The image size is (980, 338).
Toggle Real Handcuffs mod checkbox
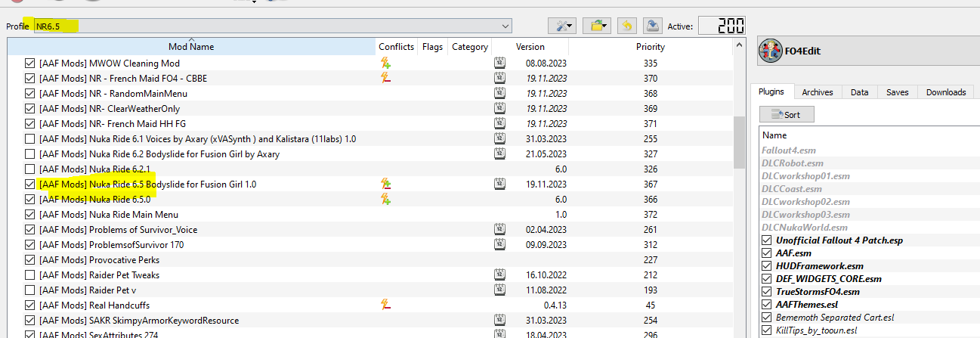click(30, 305)
